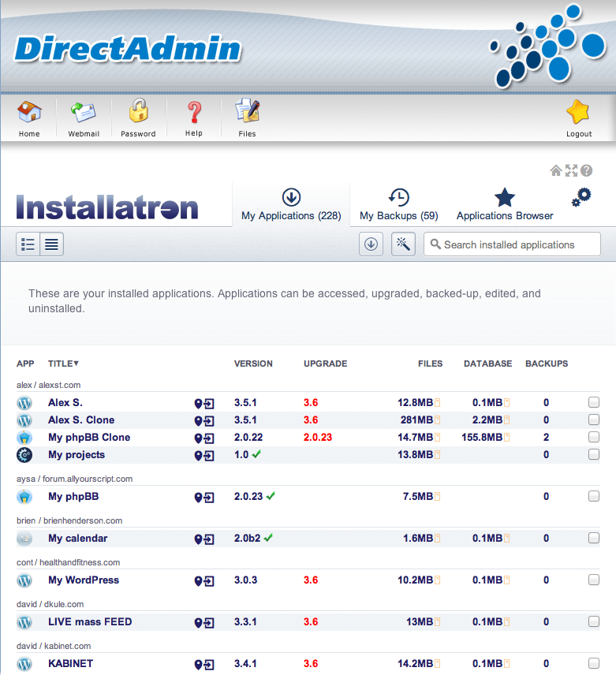Click the website pin icon for KABINET
The width and height of the screenshot is (616, 675).
[x=198, y=665]
